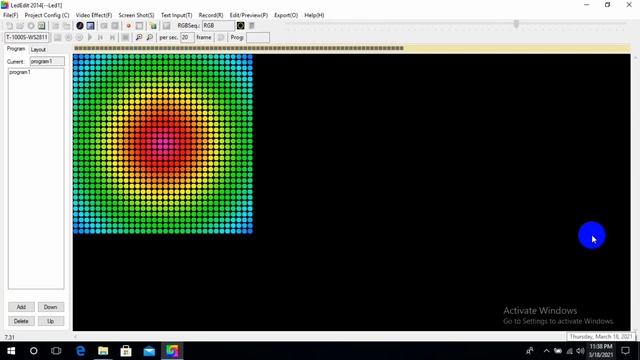Click the black square icon right of RGBSeq box
This screenshot has width=640, height=360.
241,26
